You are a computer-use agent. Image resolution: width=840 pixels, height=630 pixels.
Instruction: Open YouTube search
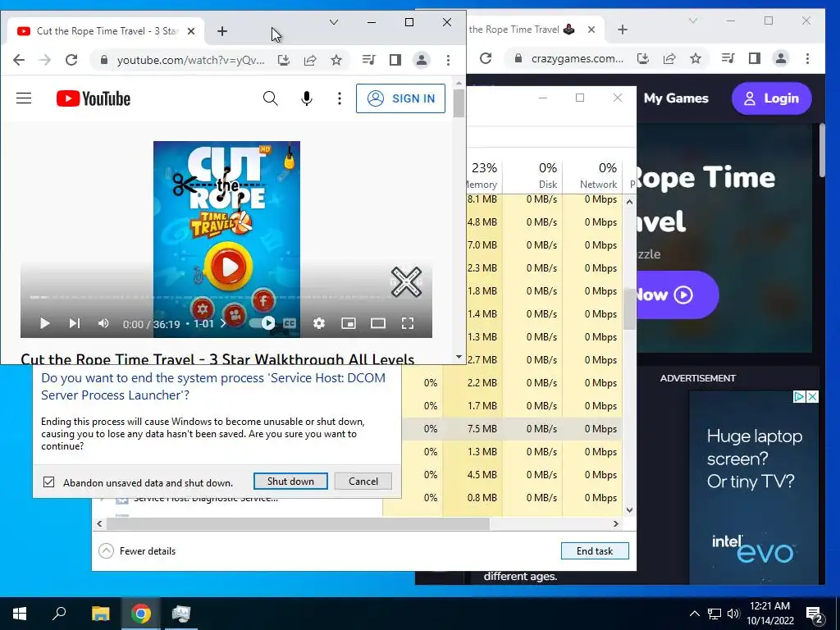tap(271, 98)
